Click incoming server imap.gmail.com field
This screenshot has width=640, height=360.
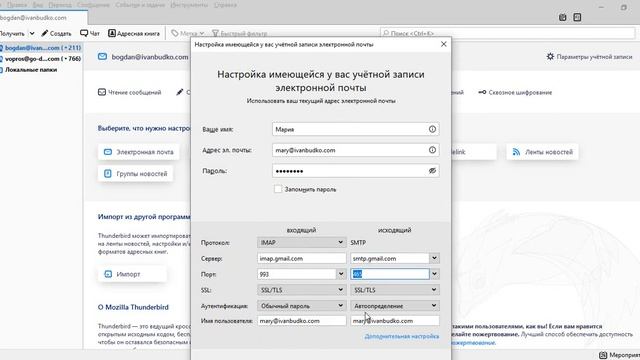coord(302,258)
